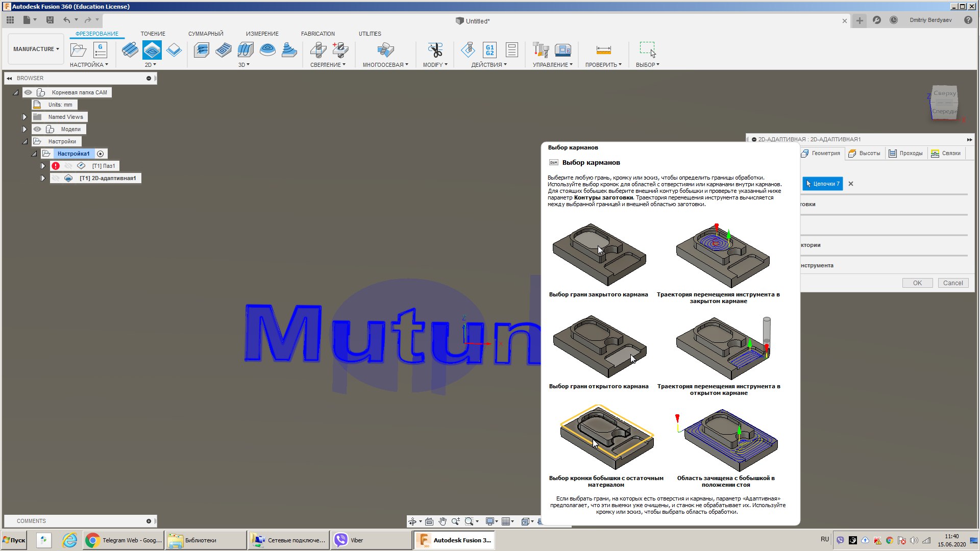Switch to the СУММАРНЫЙ ribbon tab

pyautogui.click(x=206, y=34)
